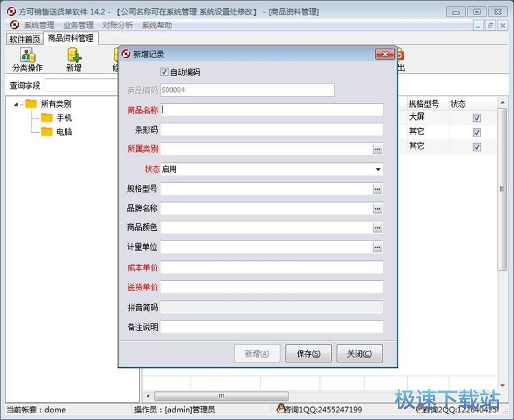Select the 手机 category folder
Screen dimensions: 514x420
[56, 118]
